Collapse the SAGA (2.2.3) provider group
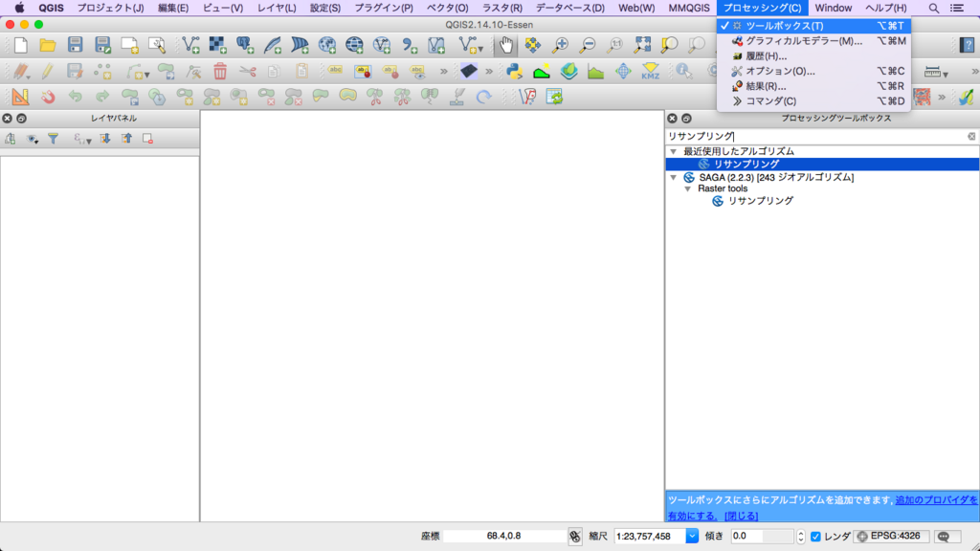 point(673,177)
